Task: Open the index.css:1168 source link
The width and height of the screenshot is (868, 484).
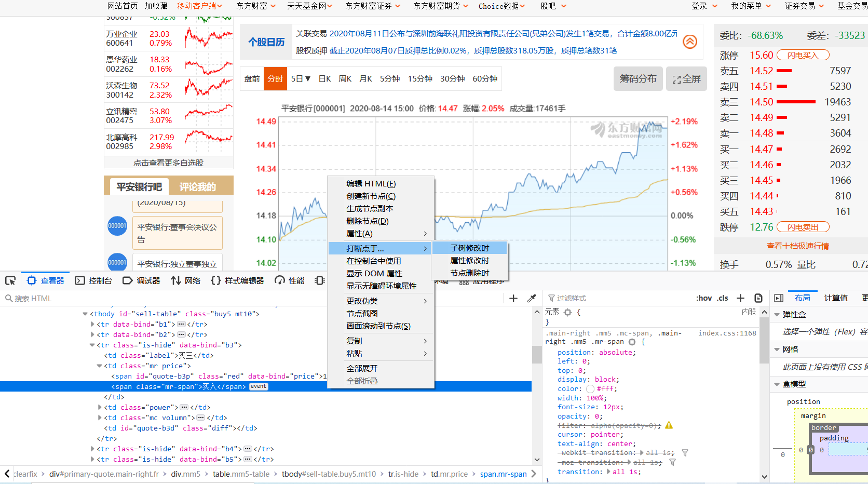Action: 727,333
